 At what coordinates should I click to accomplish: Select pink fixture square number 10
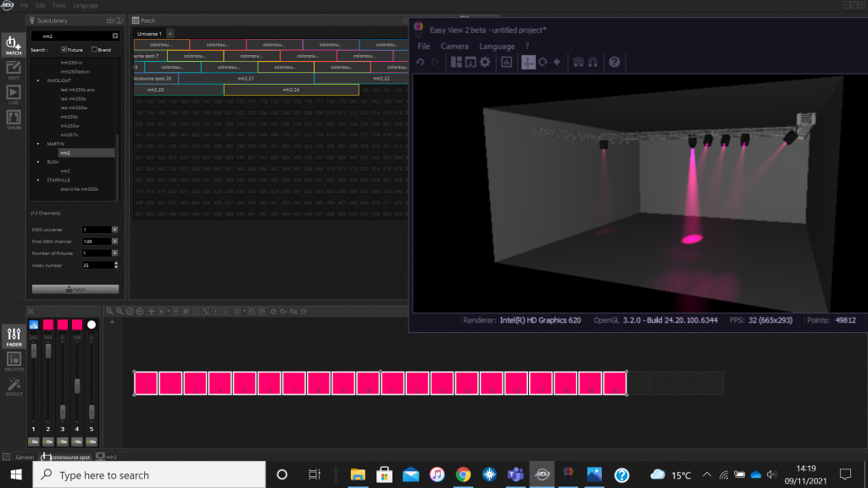[368, 383]
